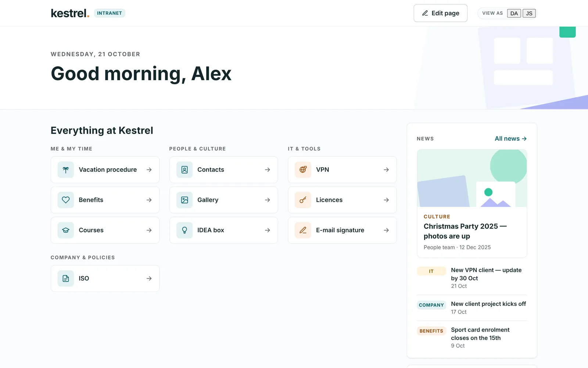Screen dimensions: 588x368
Task: Open the IDEA box link
Action: pyautogui.click(x=224, y=230)
